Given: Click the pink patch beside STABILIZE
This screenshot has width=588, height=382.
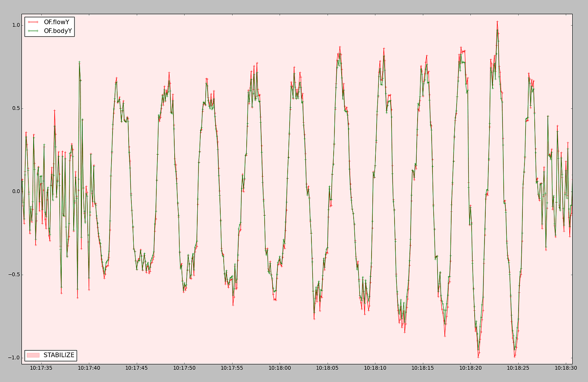Looking at the screenshot, I should tap(33, 354).
